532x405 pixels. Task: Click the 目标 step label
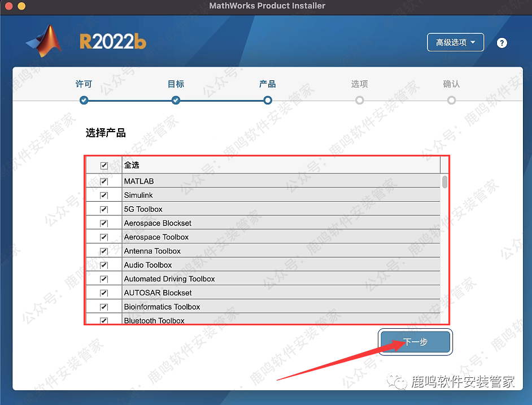176,84
